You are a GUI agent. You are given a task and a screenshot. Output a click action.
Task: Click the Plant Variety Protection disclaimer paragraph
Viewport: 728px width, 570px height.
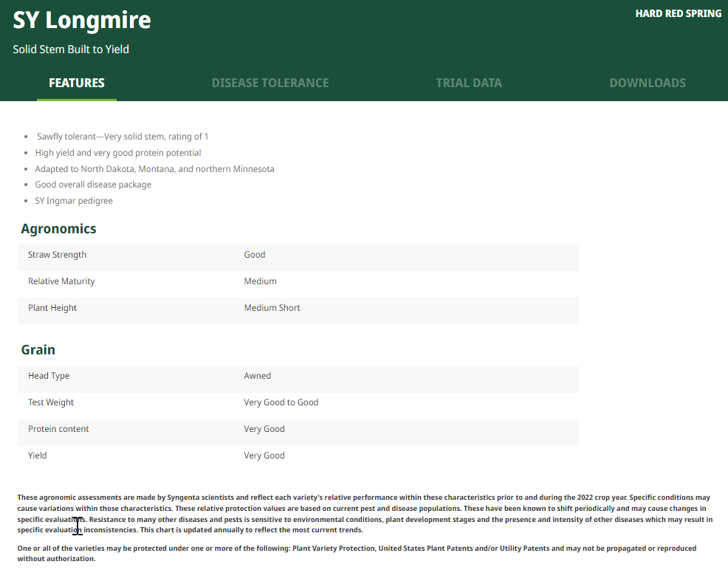(357, 553)
